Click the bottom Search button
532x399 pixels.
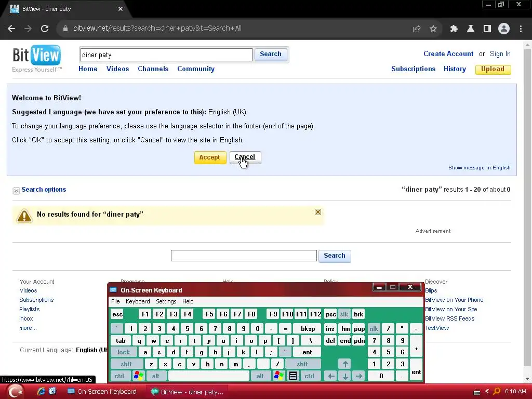(x=335, y=256)
